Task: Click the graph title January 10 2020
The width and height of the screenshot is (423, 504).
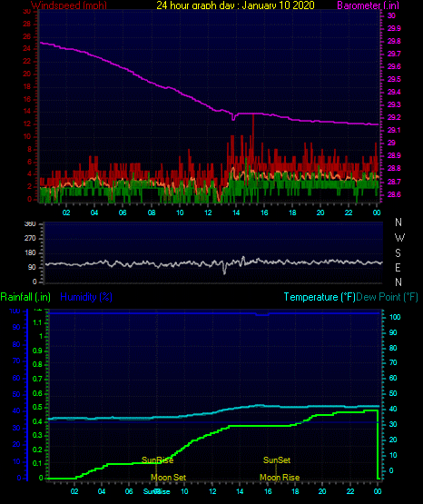Action: [278, 5]
